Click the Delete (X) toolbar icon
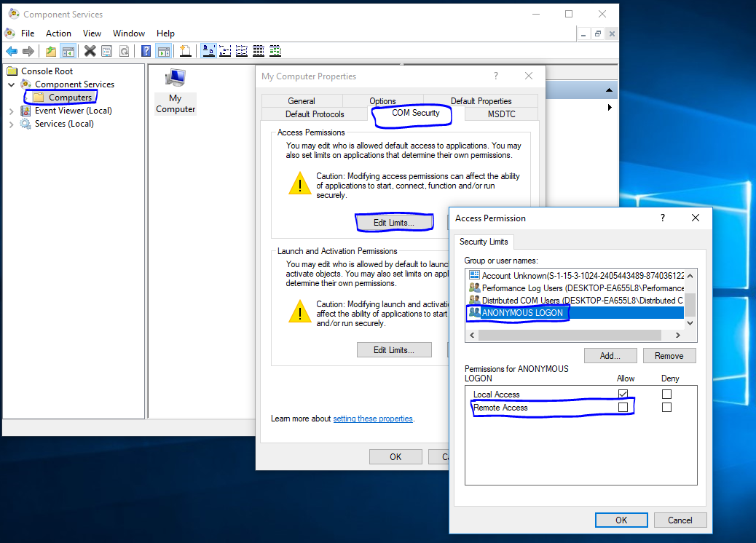The height and width of the screenshot is (543, 756). (x=90, y=51)
